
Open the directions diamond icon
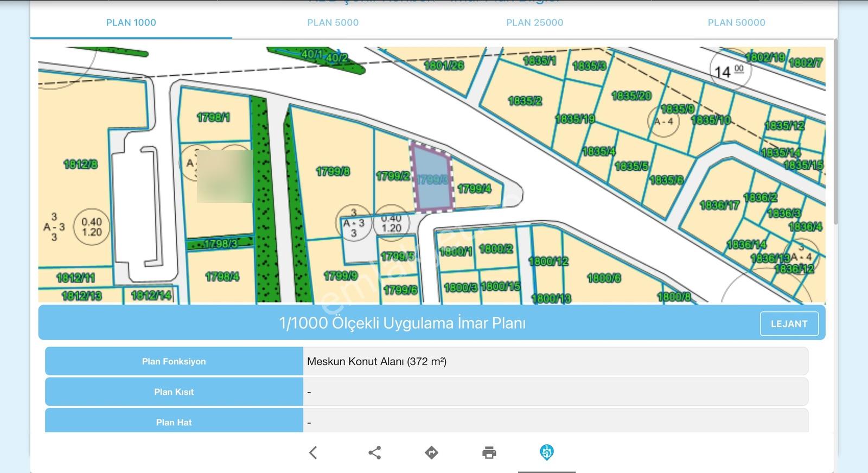click(x=431, y=452)
